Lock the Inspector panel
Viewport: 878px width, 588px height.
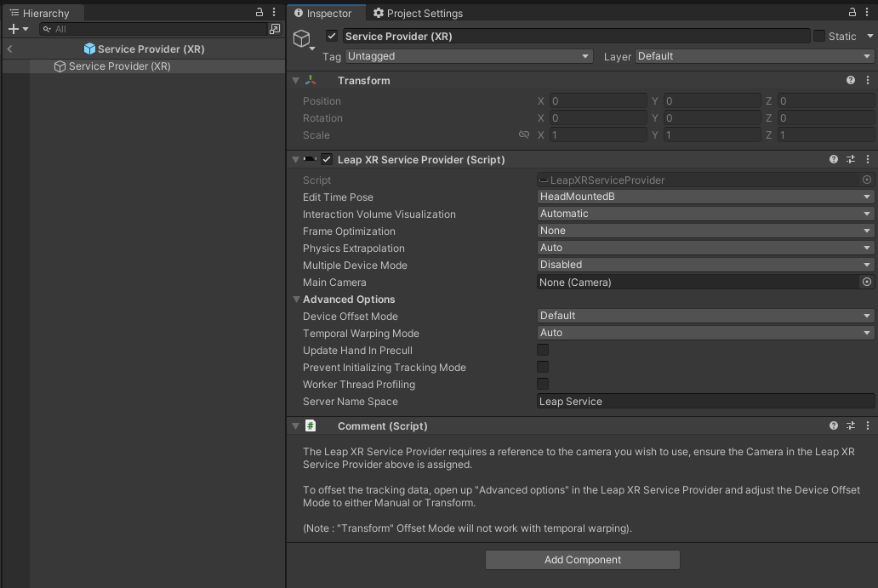(852, 12)
